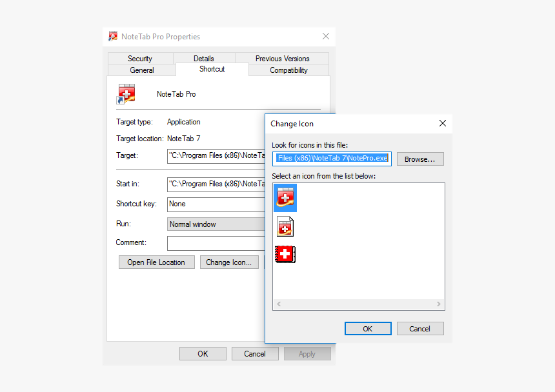The image size is (555, 392).
Task: Open the Compatibility tab
Action: tap(289, 70)
